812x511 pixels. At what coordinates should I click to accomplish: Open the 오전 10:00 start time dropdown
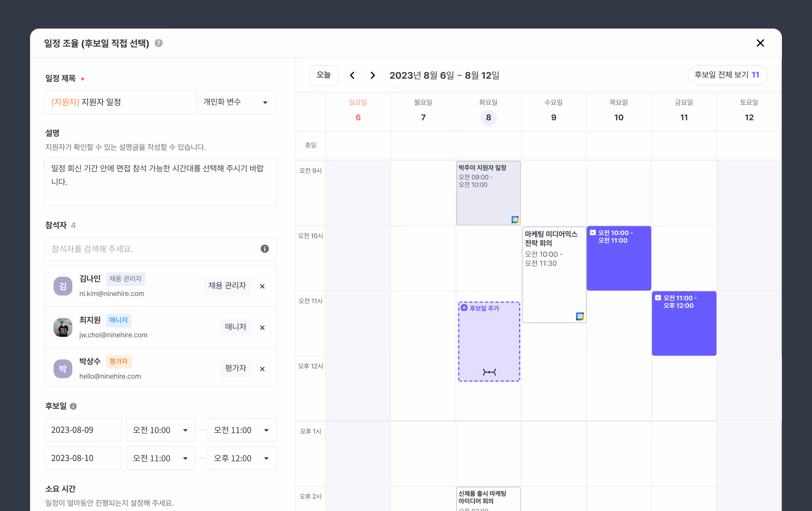pos(161,430)
